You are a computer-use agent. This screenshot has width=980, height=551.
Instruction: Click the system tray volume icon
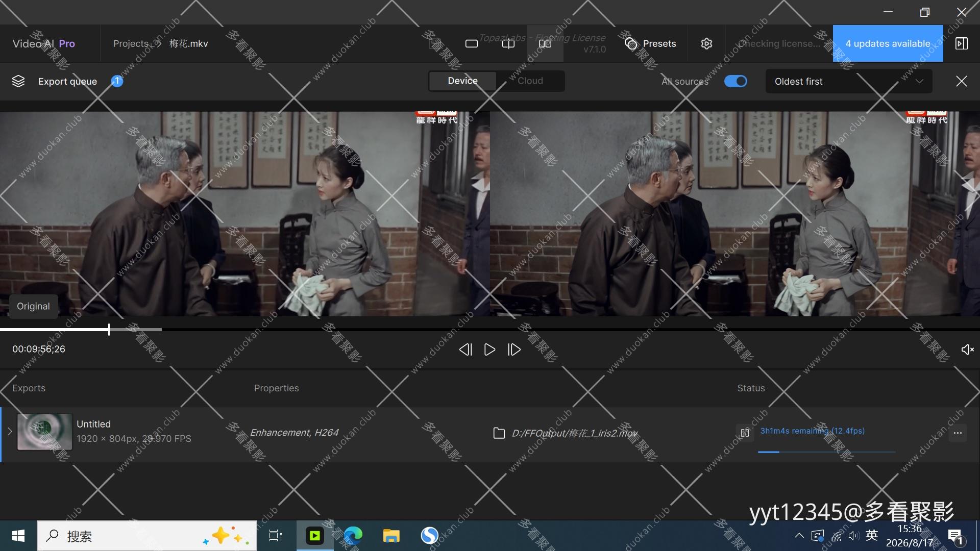pos(854,536)
